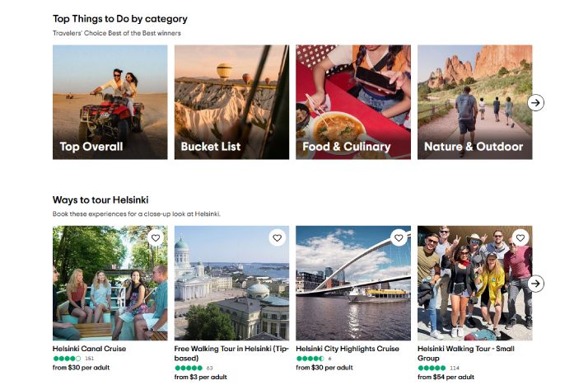Click the group selfie walking tour photo
Screen dimensions: 588x385
click(x=474, y=283)
